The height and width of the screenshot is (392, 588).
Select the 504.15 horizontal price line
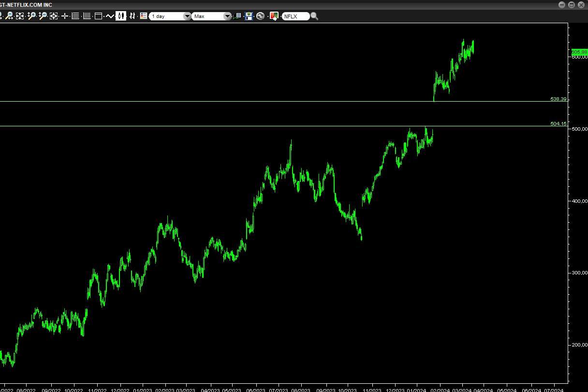(290, 126)
